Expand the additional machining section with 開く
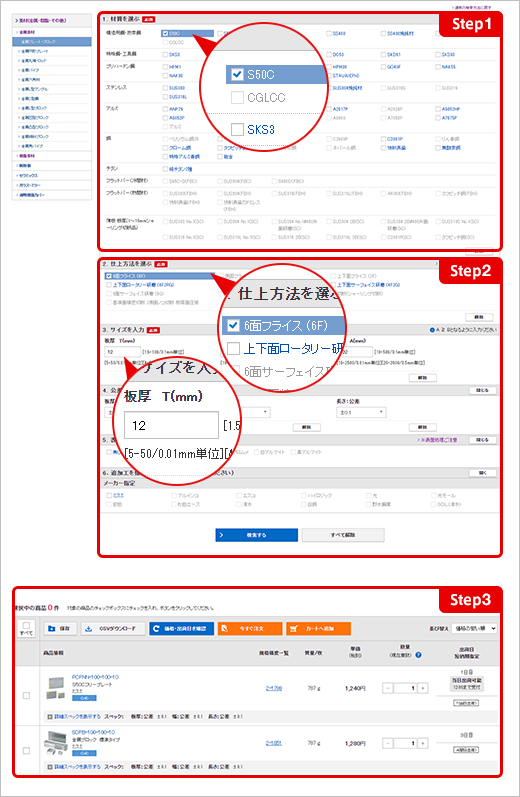Viewport: 520px width, 797px height. pyautogui.click(x=482, y=473)
